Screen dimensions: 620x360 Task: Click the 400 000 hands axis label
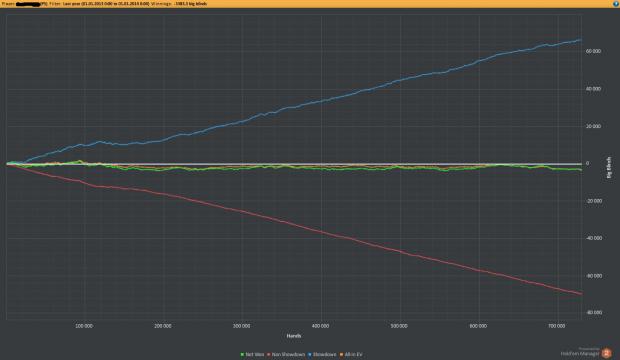[320, 326]
